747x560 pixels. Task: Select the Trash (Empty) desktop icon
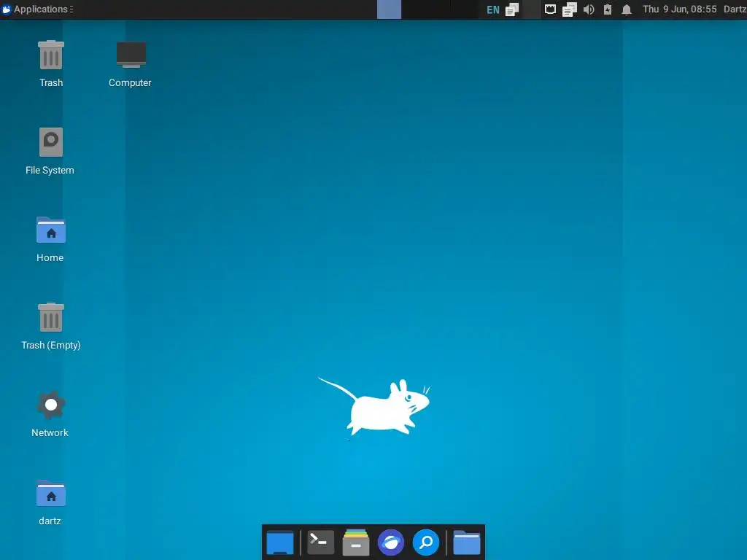point(51,327)
